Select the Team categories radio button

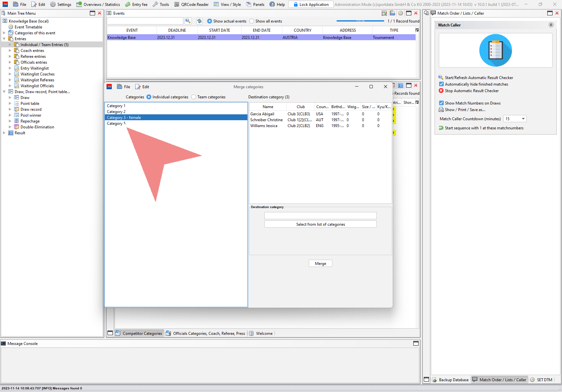[x=194, y=97]
